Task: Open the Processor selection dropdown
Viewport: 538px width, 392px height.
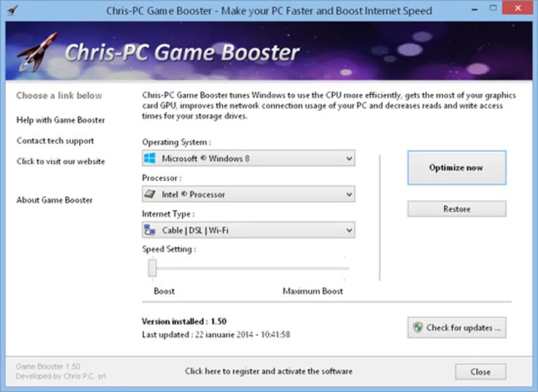Action: coord(348,194)
